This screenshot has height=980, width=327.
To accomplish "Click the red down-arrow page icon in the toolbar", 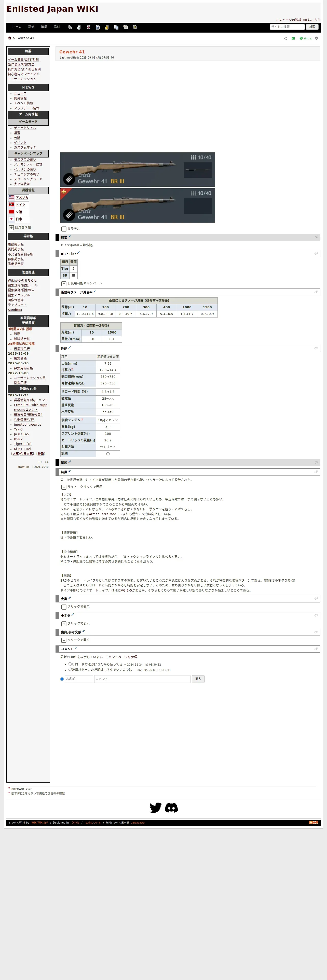I will tap(88, 27).
